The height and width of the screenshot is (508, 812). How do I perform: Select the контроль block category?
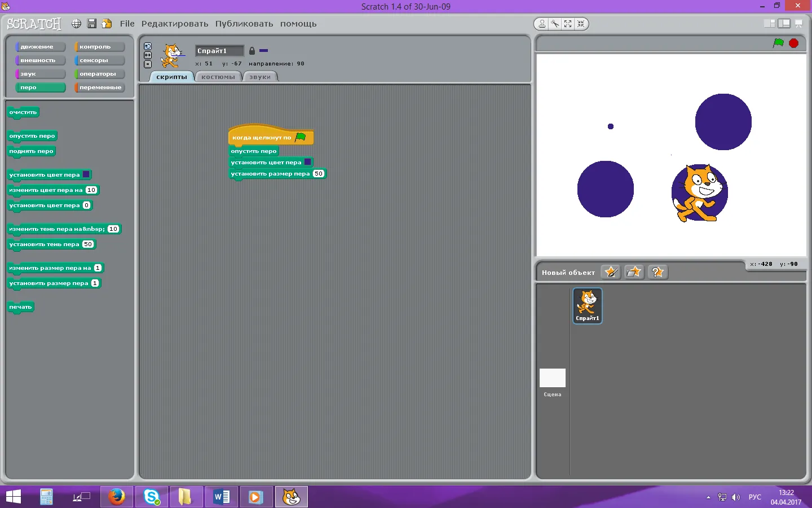100,47
